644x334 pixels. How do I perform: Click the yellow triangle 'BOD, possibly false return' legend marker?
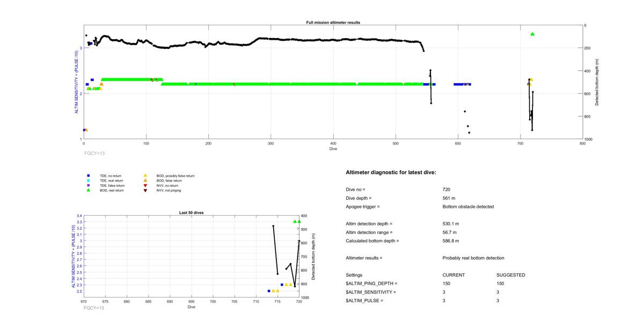click(145, 176)
